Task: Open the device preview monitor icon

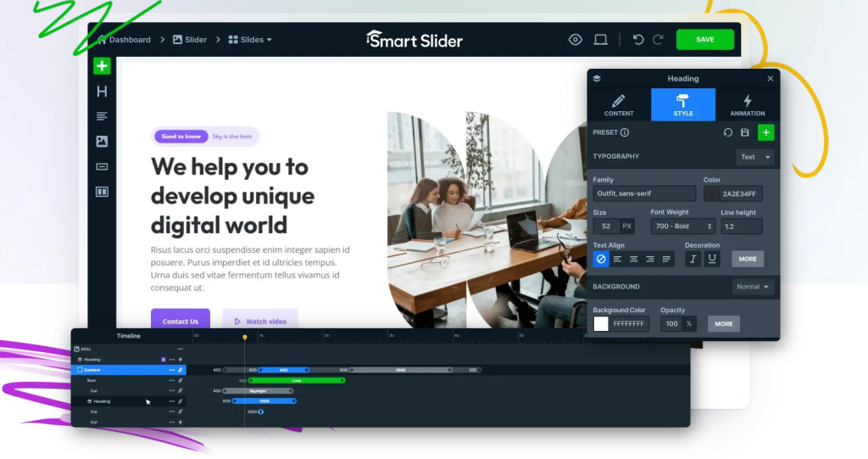Action: click(600, 40)
